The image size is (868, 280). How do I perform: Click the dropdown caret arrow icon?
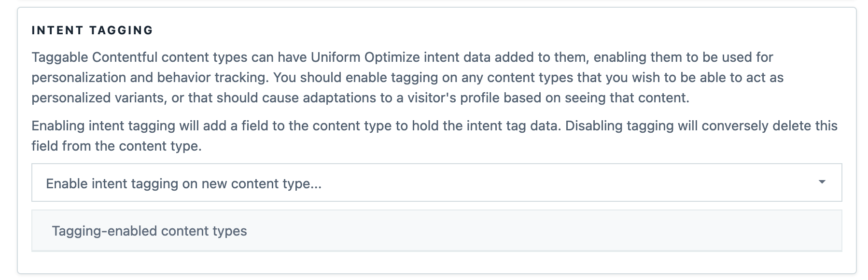coord(822,182)
